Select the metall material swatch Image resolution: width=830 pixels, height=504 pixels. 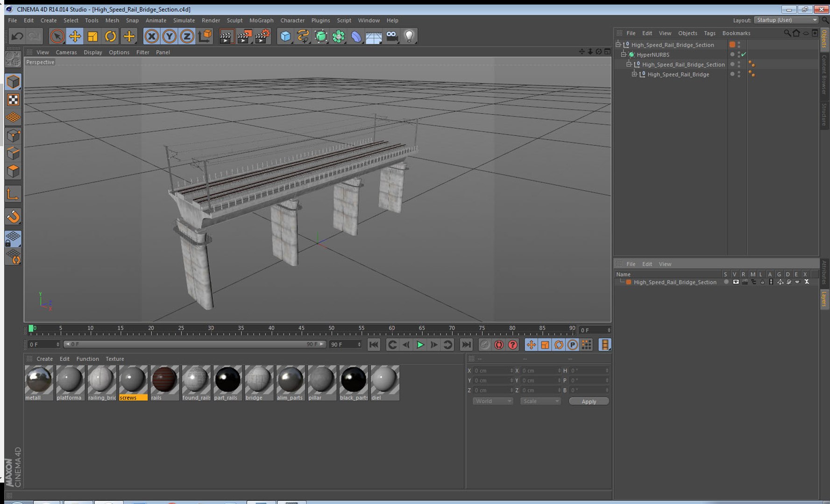click(39, 383)
